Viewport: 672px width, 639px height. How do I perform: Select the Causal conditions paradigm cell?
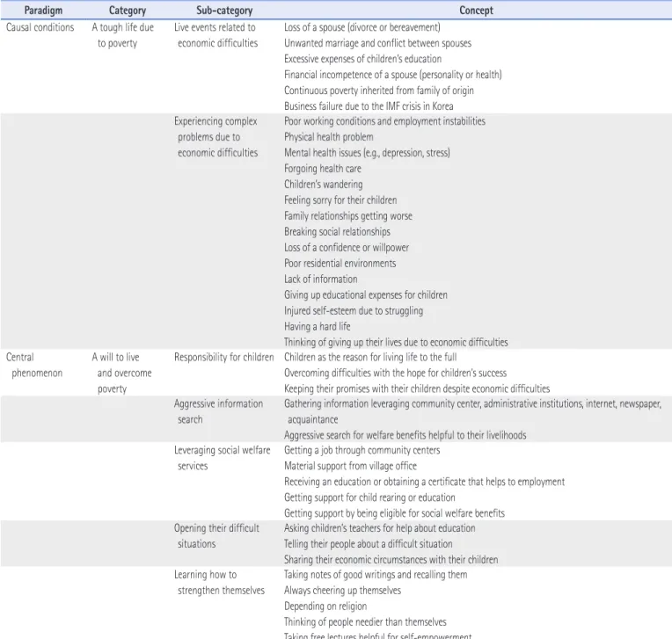pyautogui.click(x=40, y=27)
